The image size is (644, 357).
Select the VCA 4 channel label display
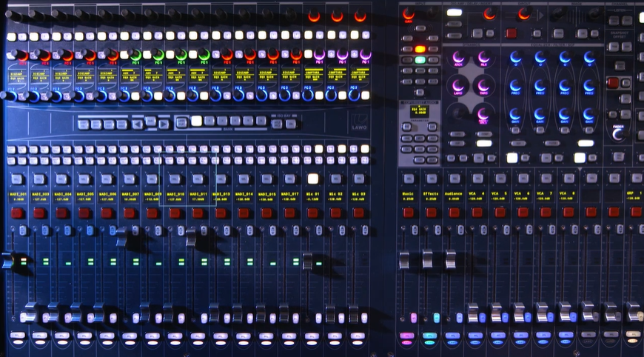click(x=475, y=196)
